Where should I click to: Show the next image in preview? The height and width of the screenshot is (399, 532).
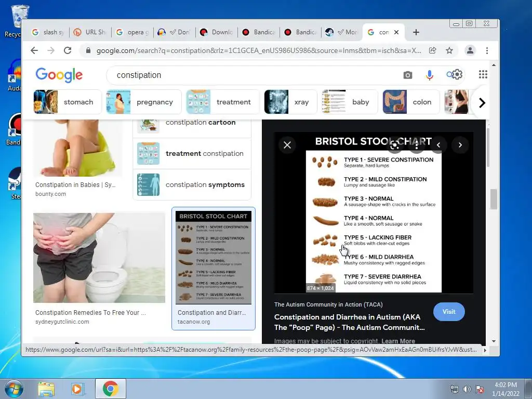tap(460, 145)
